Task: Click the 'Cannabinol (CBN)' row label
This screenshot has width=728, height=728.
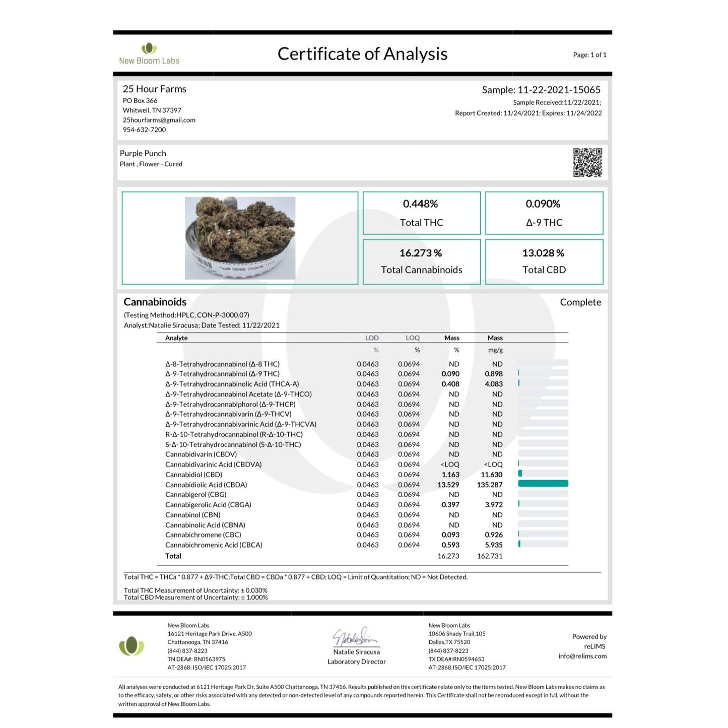Action: [x=192, y=515]
